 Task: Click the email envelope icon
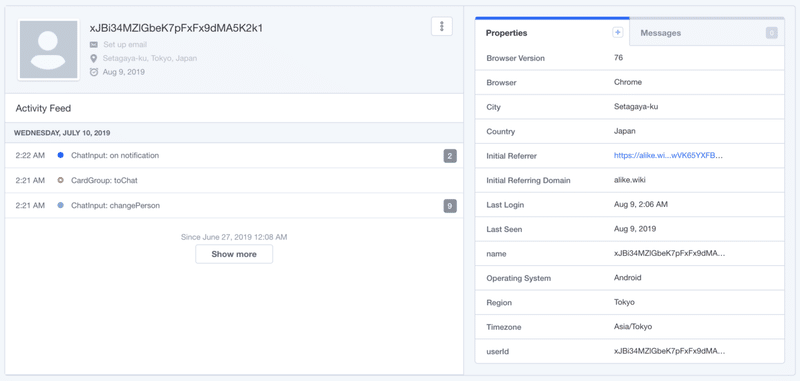click(x=94, y=44)
